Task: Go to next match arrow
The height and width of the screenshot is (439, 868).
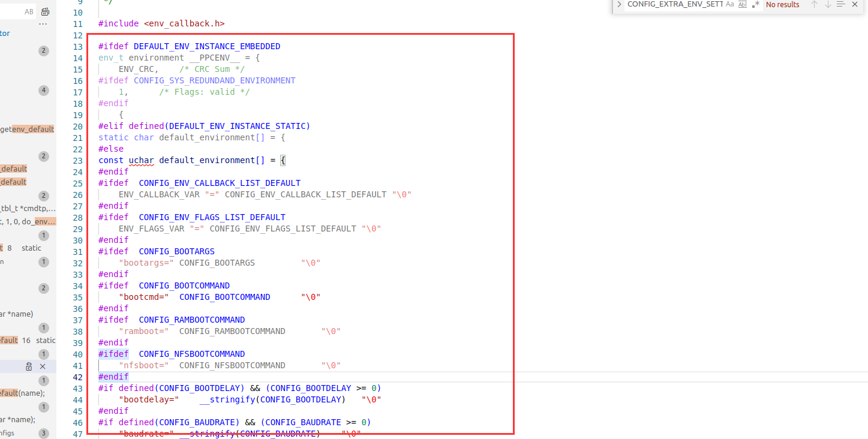Action: point(828,4)
